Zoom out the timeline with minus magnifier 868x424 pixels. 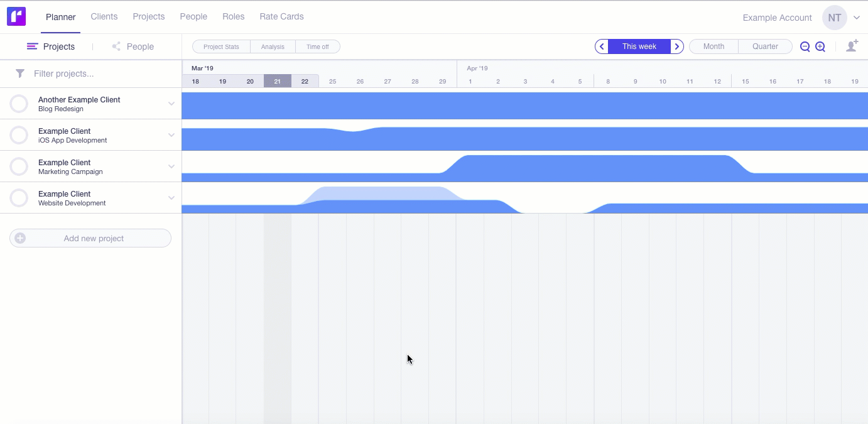pos(805,46)
